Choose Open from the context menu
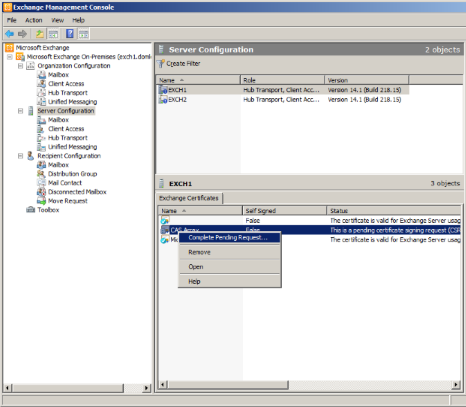The width and height of the screenshot is (466, 407). click(x=229, y=267)
